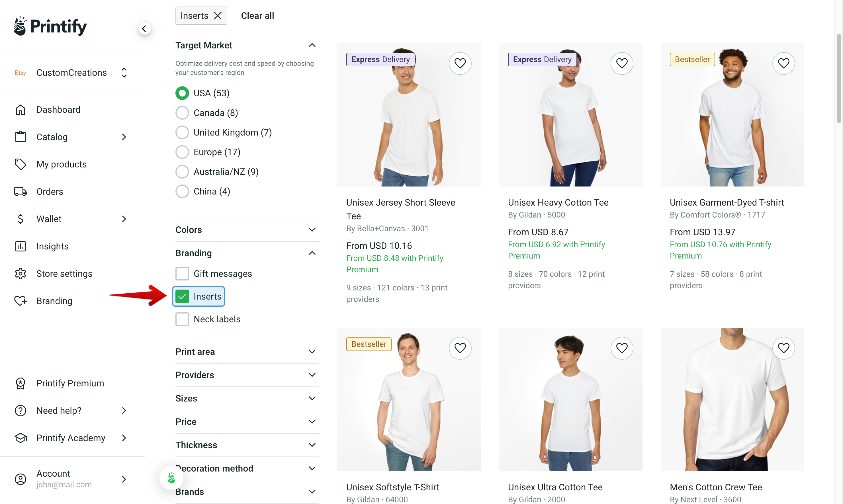This screenshot has width=843, height=504.
Task: Open the Orders page icon
Action: (x=21, y=191)
